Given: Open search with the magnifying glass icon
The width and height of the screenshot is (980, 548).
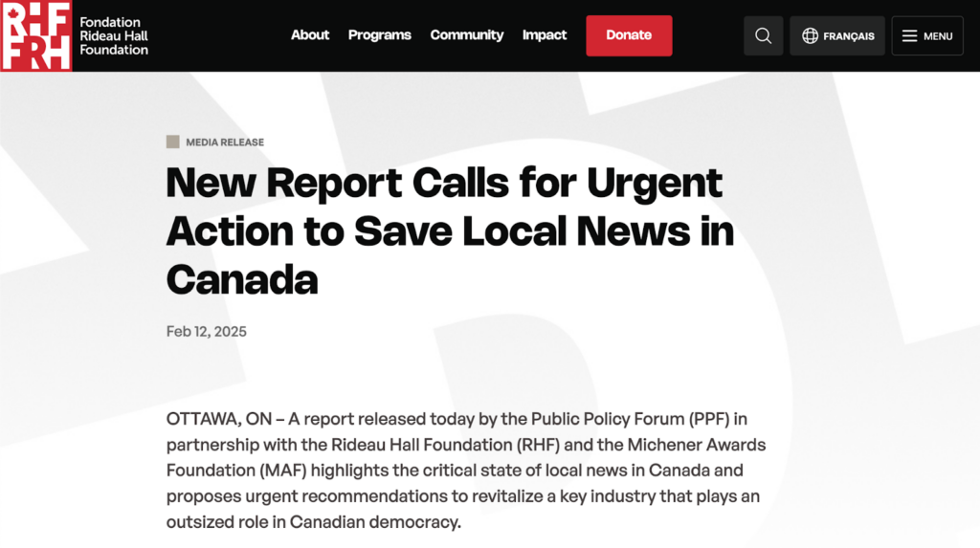Looking at the screenshot, I should pos(763,36).
